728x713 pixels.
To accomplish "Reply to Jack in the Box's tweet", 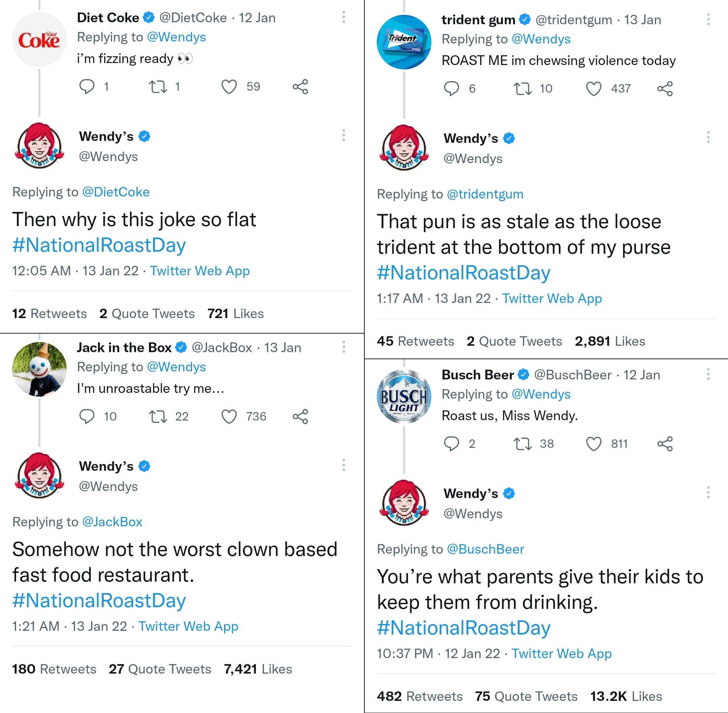I will (x=87, y=416).
